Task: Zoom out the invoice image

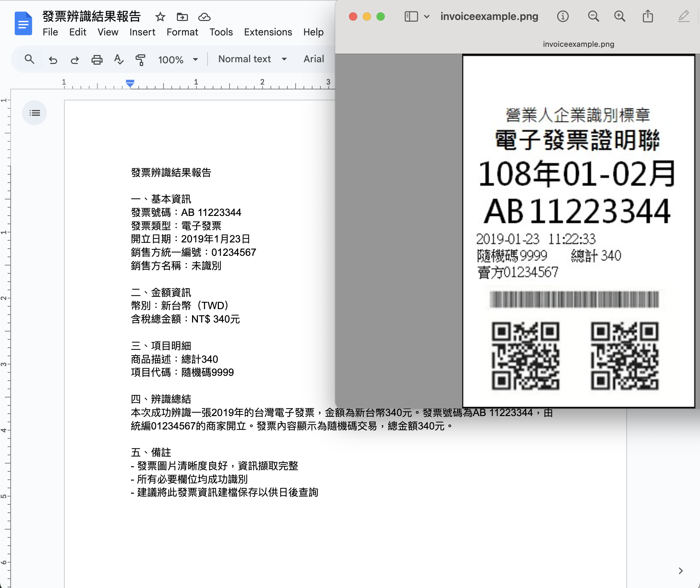Action: coord(593,17)
